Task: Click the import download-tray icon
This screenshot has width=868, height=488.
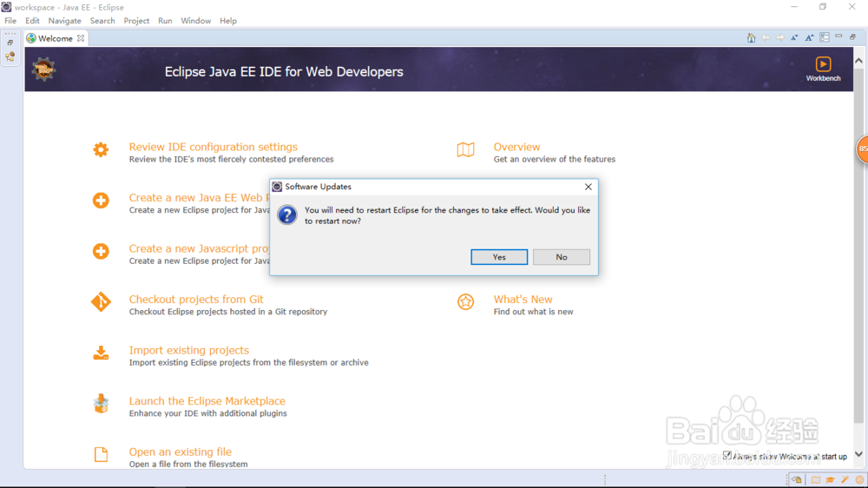Action: [101, 353]
